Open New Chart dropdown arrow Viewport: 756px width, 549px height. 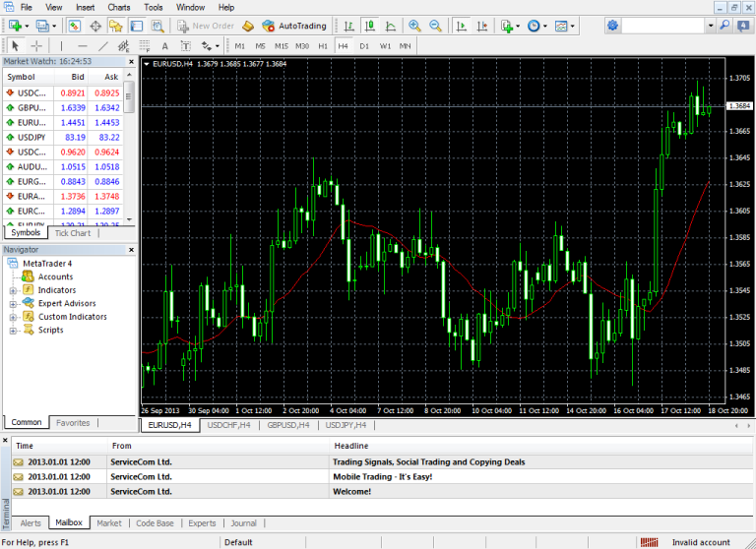pyautogui.click(x=27, y=26)
